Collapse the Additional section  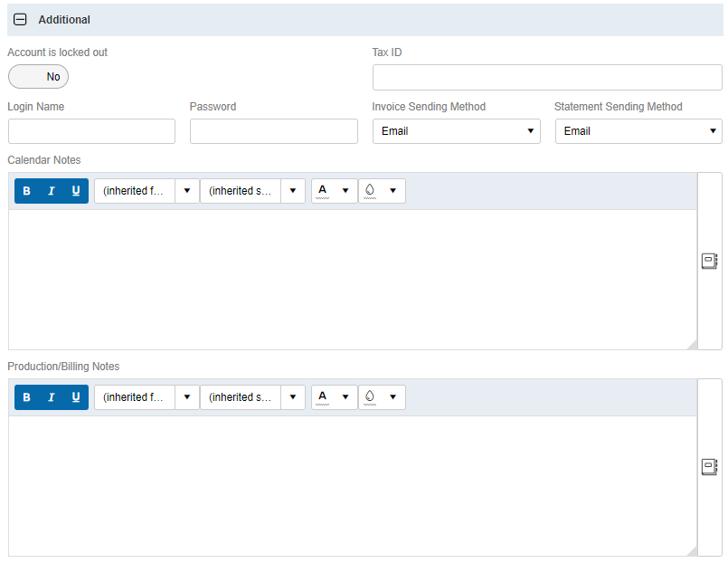pyautogui.click(x=20, y=19)
